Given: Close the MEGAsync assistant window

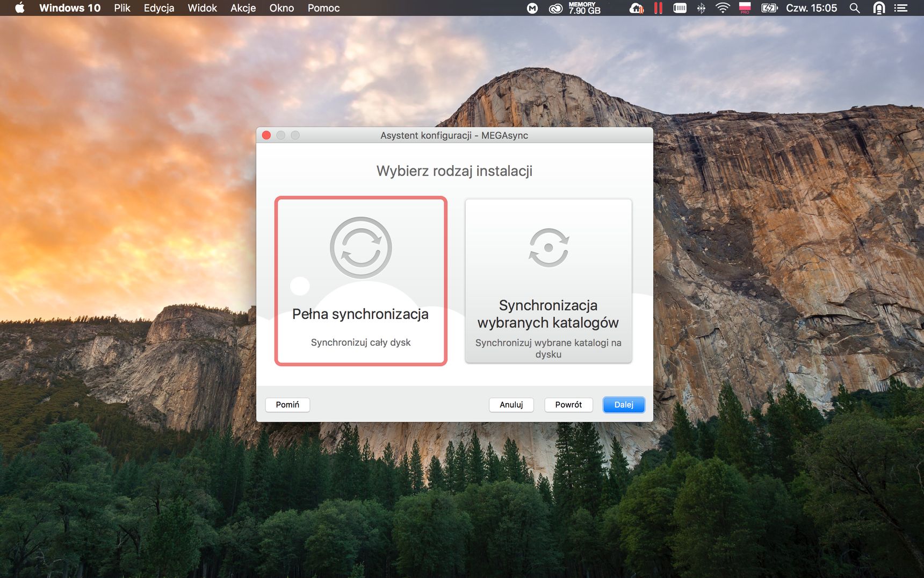Looking at the screenshot, I should tap(266, 135).
